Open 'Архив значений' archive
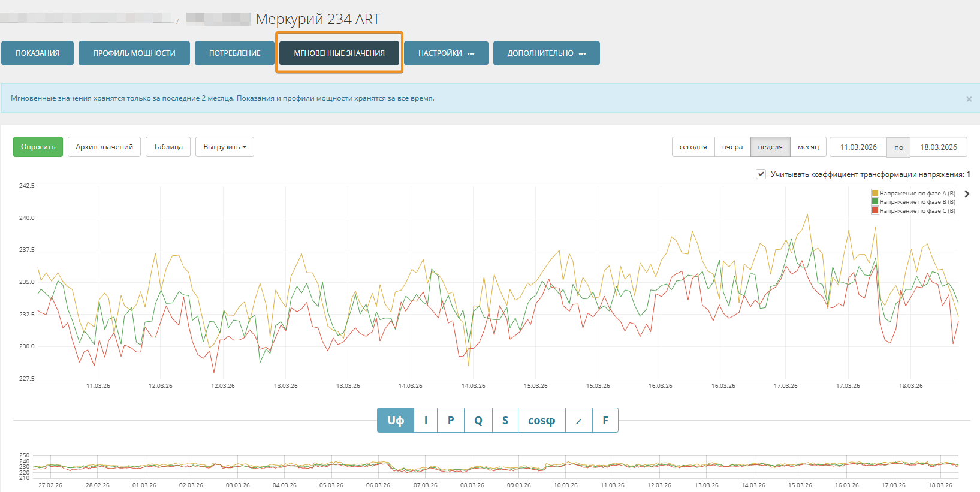980x492 pixels. [104, 147]
